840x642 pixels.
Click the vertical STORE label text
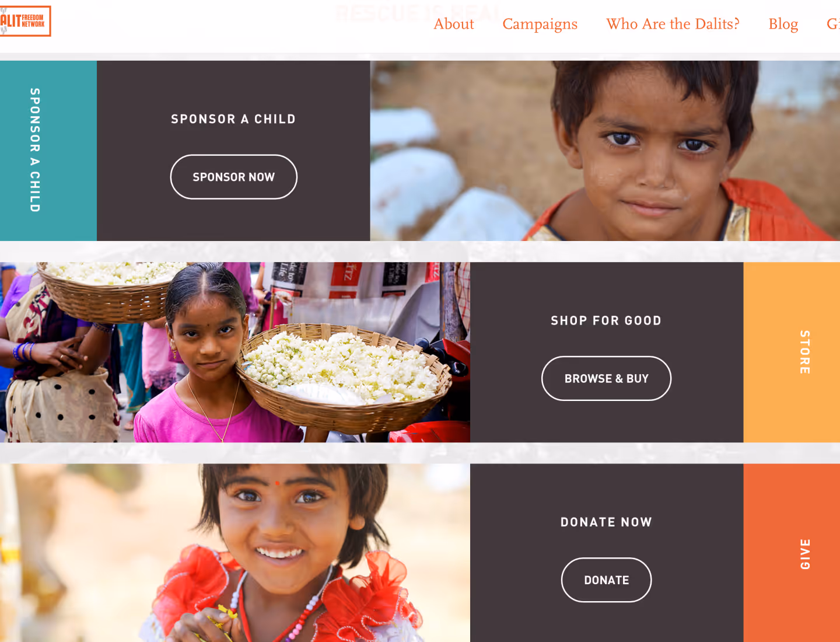[x=805, y=352]
